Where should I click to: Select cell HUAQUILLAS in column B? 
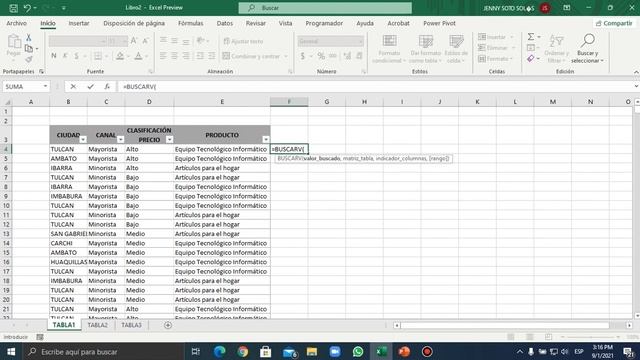point(68,262)
